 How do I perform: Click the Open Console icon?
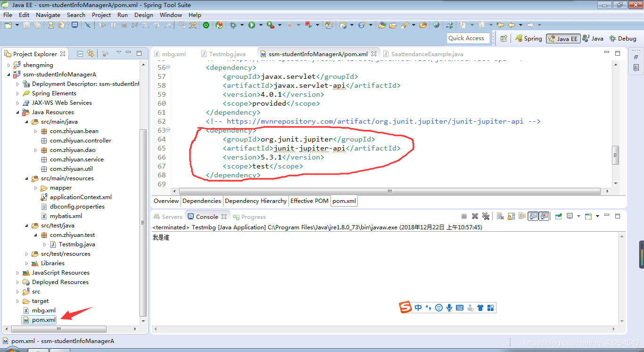click(x=588, y=216)
